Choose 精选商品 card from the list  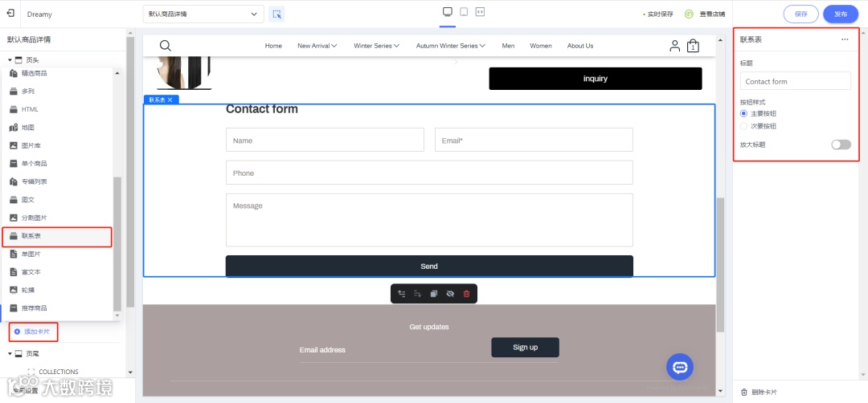[x=58, y=74]
